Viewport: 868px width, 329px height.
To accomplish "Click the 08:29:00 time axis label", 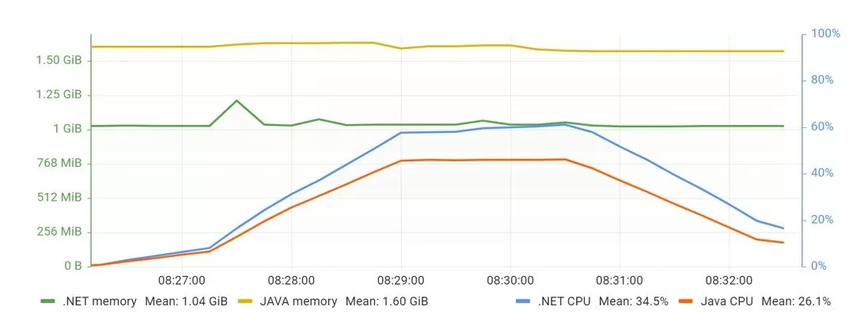I will tap(400, 280).
